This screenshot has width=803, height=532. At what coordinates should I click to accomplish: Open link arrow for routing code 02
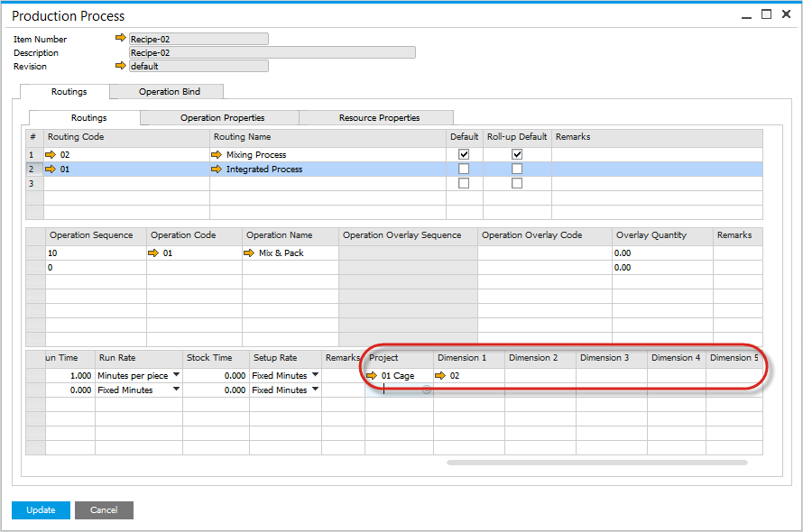pyautogui.click(x=51, y=155)
